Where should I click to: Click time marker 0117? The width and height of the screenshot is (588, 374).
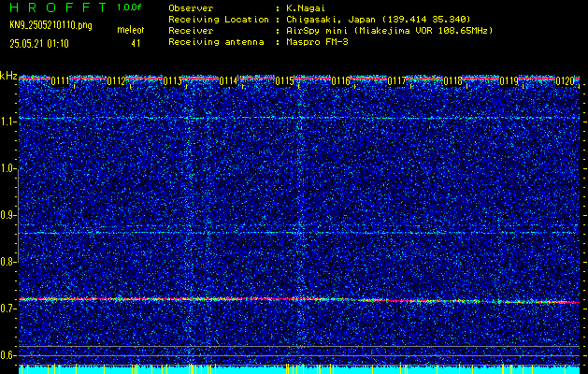click(x=396, y=81)
